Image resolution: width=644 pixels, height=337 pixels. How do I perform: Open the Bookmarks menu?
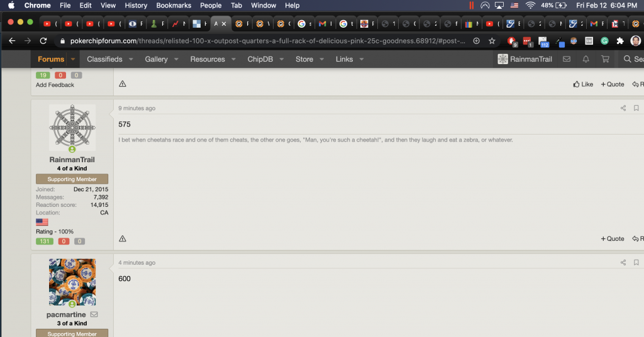click(174, 5)
